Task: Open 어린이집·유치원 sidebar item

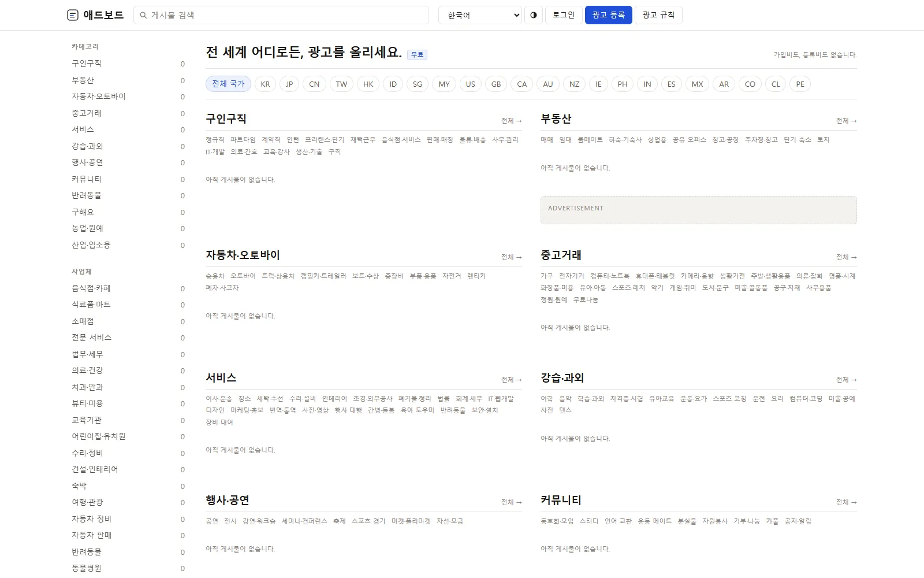Action: (x=128, y=436)
